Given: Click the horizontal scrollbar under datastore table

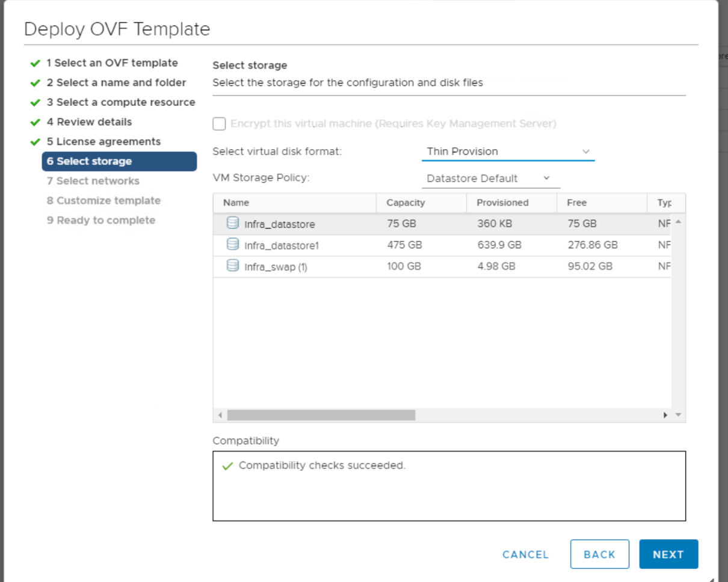Looking at the screenshot, I should 321,415.
